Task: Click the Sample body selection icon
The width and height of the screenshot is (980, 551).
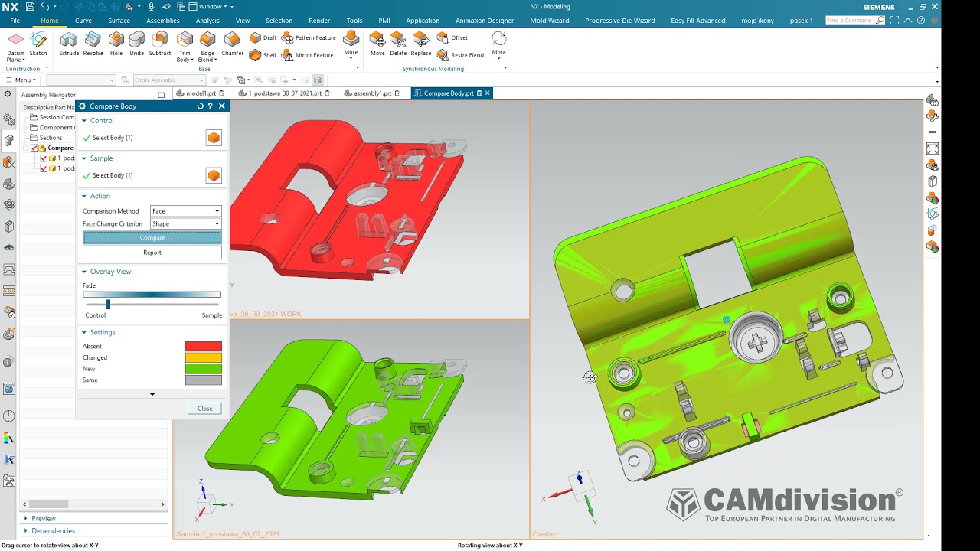Action: tap(214, 175)
